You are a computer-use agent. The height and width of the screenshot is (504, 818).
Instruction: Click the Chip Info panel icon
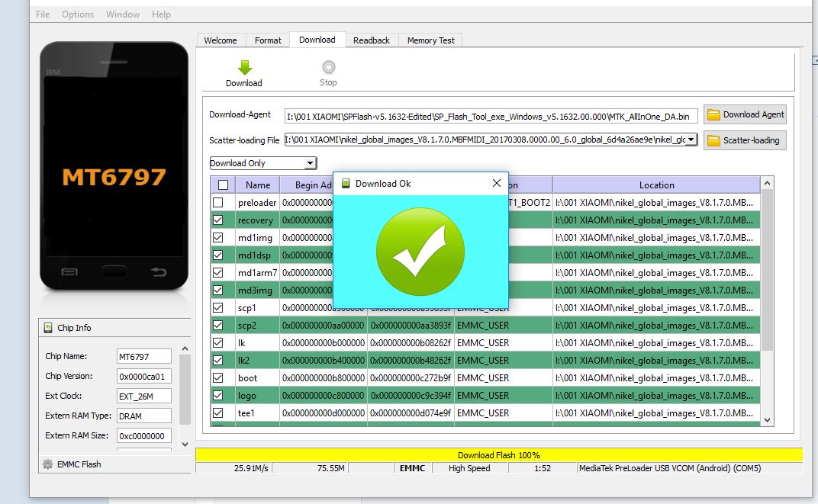48,328
